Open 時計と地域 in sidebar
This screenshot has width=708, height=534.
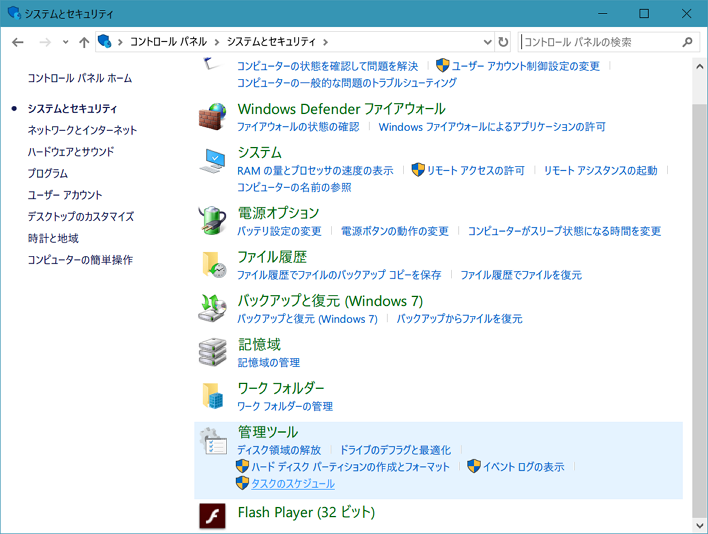[53, 238]
